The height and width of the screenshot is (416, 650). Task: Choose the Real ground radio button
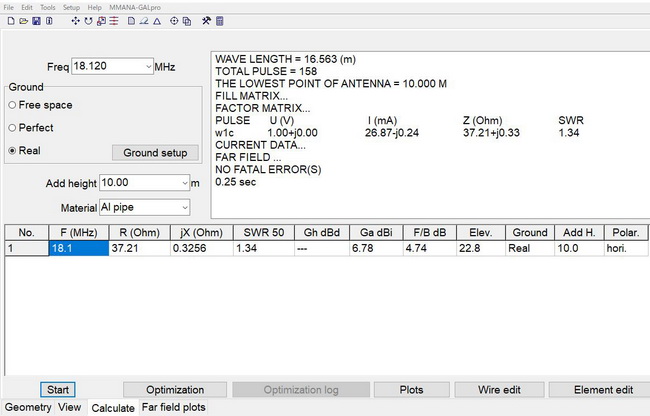pyautogui.click(x=11, y=151)
